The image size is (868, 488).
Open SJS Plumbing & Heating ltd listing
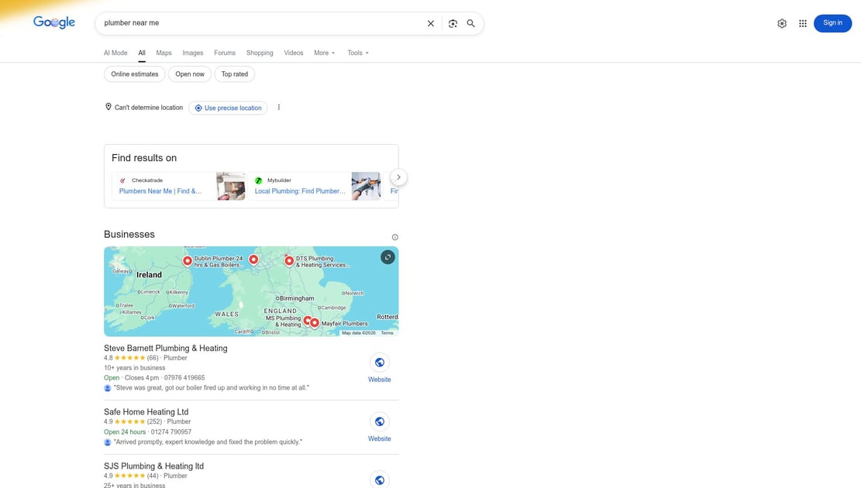click(x=154, y=466)
